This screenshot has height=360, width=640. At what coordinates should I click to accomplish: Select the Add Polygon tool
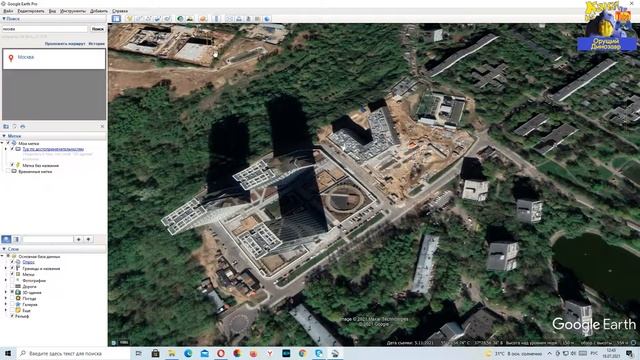(139, 19)
